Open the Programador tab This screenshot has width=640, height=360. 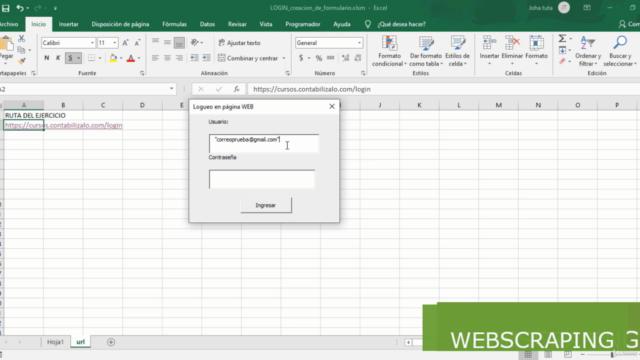point(303,24)
